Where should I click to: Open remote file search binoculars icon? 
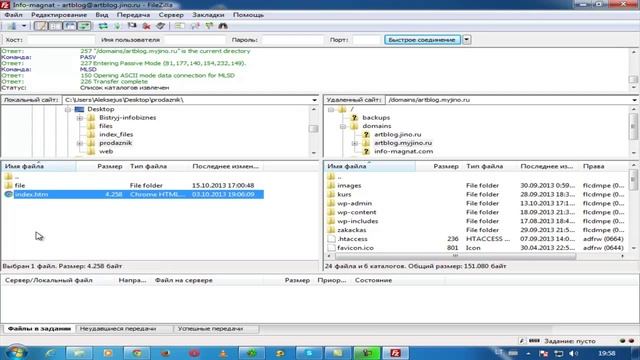(x=223, y=26)
